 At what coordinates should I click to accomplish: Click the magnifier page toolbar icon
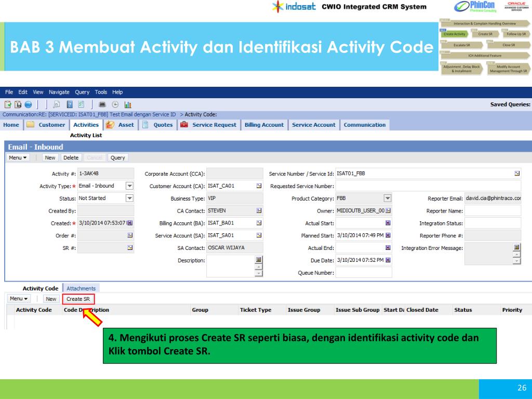point(57,104)
